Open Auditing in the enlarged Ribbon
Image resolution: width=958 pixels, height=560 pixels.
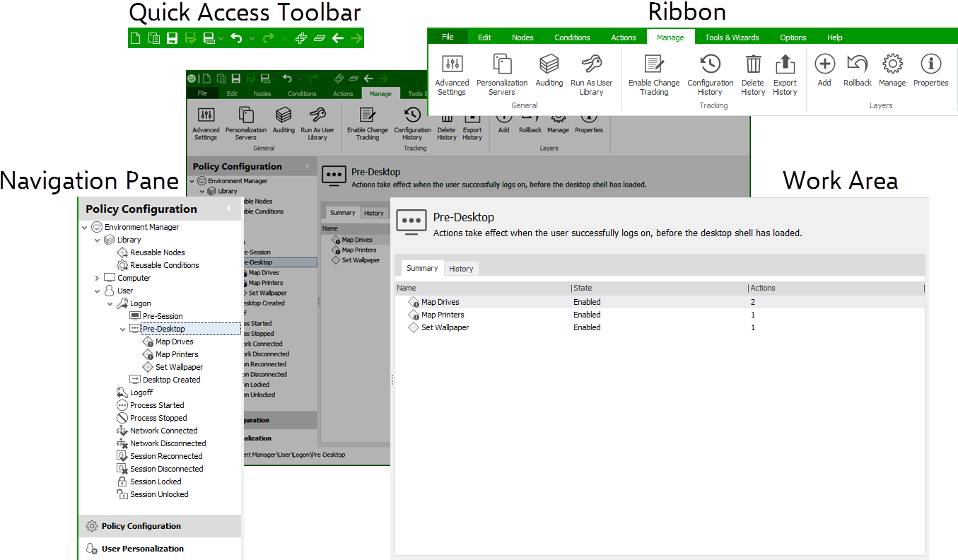(549, 71)
